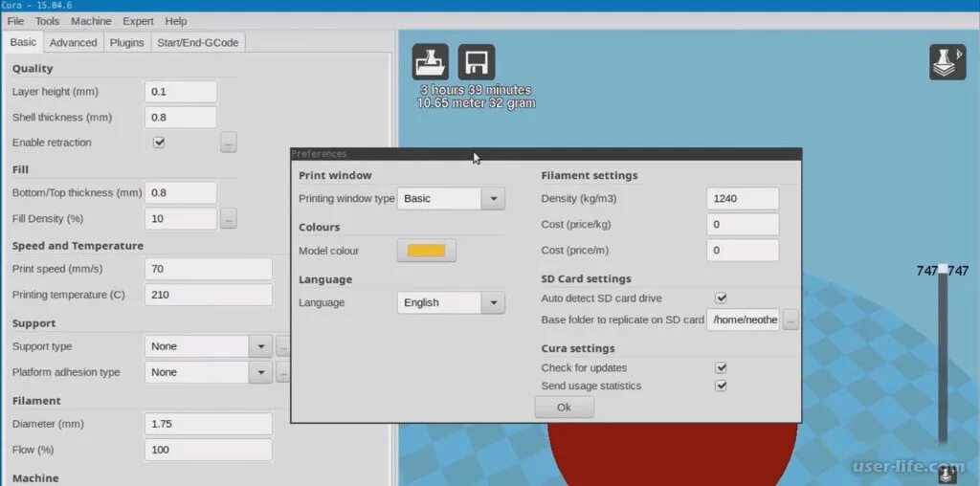This screenshot has height=486, width=980.
Task: Switch to the Advanced tab
Action: (x=73, y=42)
